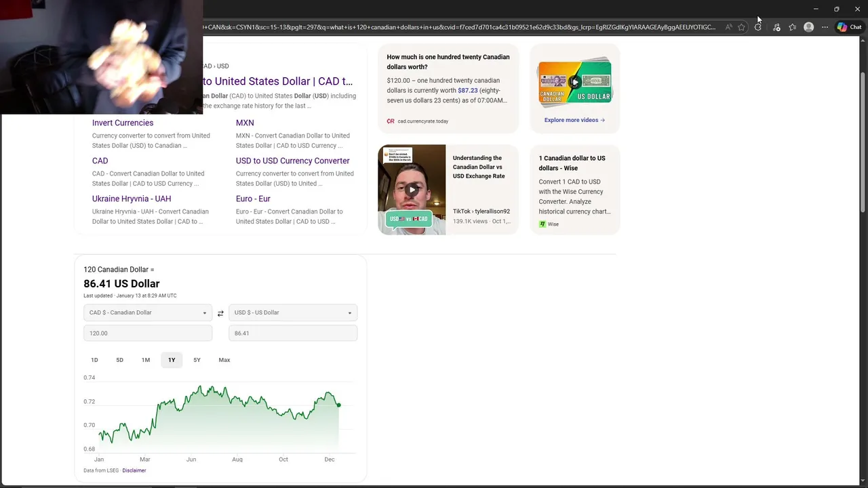Screen dimensions: 868x488
Task: Open the media control music icon
Action: click(x=776, y=27)
